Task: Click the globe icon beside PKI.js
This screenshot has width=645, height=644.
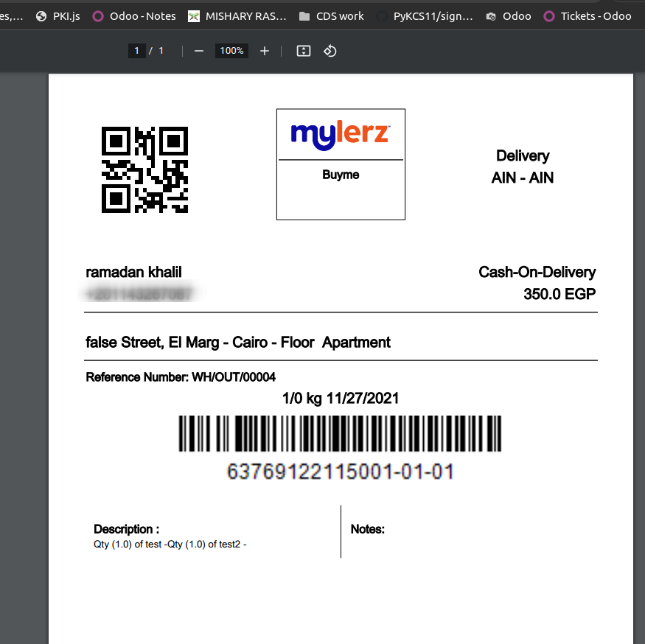Action: coord(41,16)
